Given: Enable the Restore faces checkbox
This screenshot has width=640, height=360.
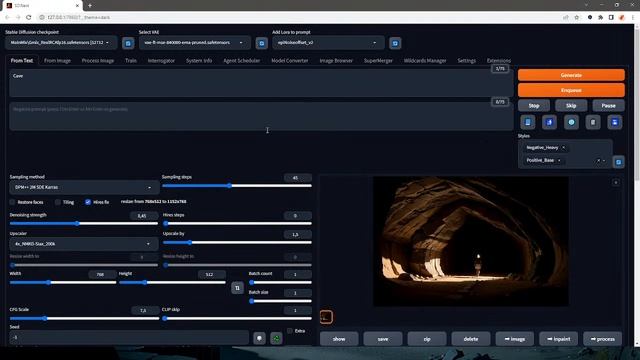Looking at the screenshot, I should pyautogui.click(x=13, y=202).
